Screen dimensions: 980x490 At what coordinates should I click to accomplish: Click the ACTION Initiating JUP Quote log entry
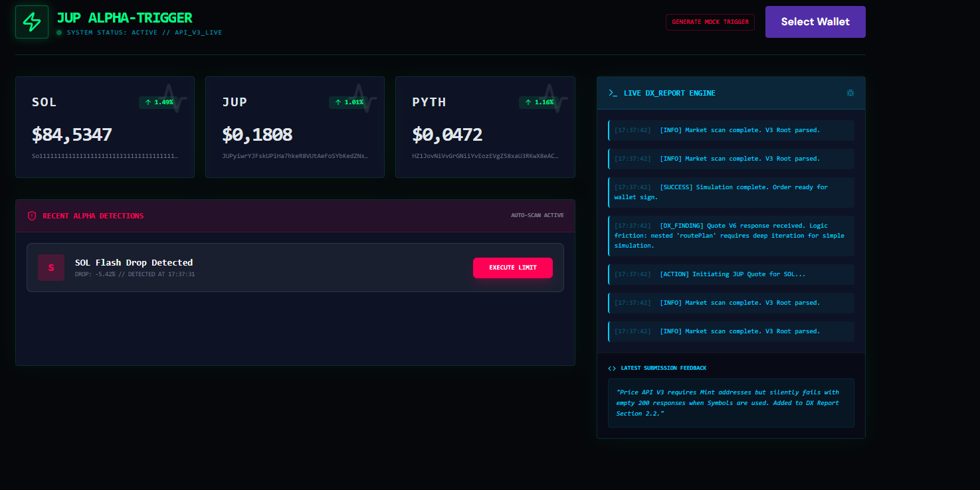tap(731, 274)
